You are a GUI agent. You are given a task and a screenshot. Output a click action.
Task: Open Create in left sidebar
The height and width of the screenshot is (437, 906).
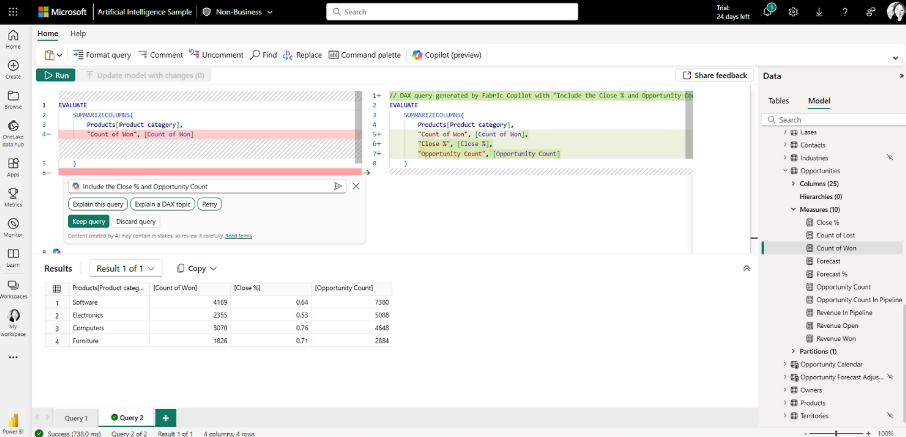point(13,69)
